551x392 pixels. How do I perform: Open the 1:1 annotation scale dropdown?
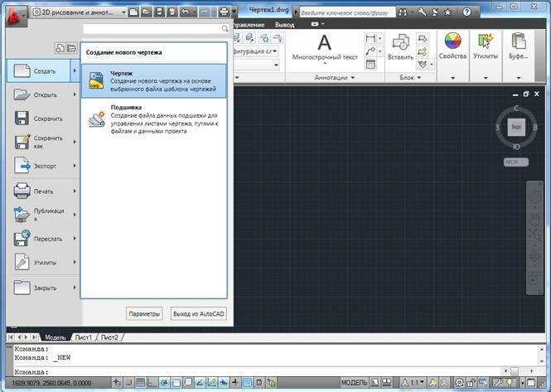(413, 383)
